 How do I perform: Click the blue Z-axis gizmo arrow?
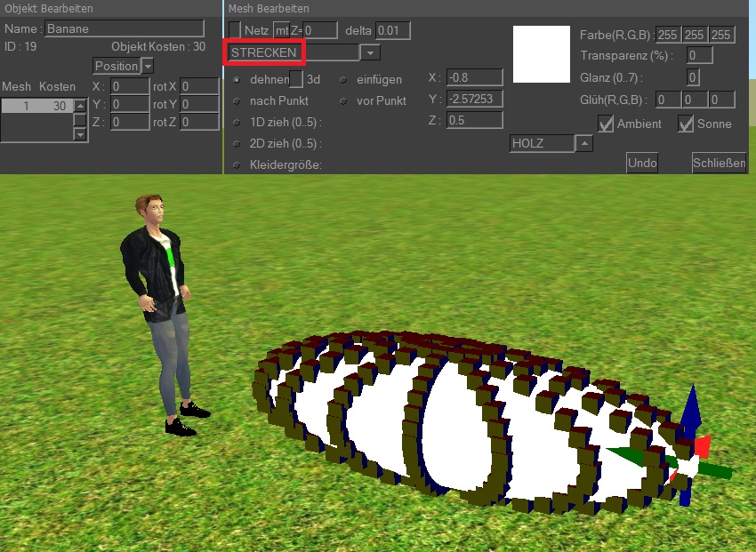(x=692, y=411)
